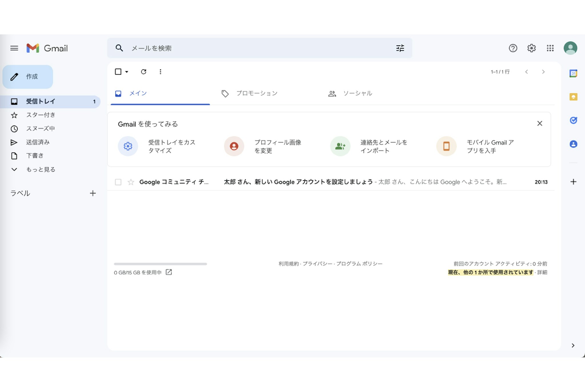Collapse side panel with bottom-right chevron
Image resolution: width=585 pixels, height=392 pixels.
click(573, 345)
